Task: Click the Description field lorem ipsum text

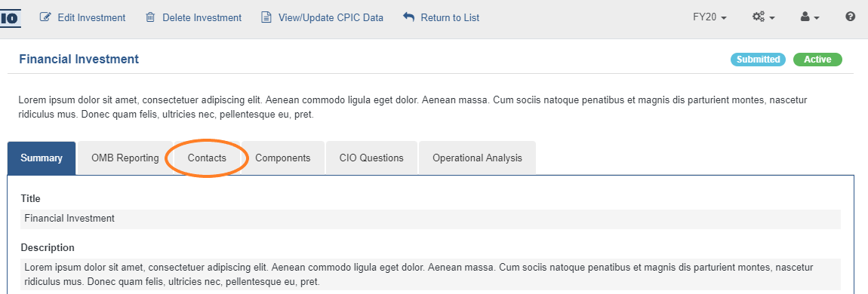Action: point(431,274)
